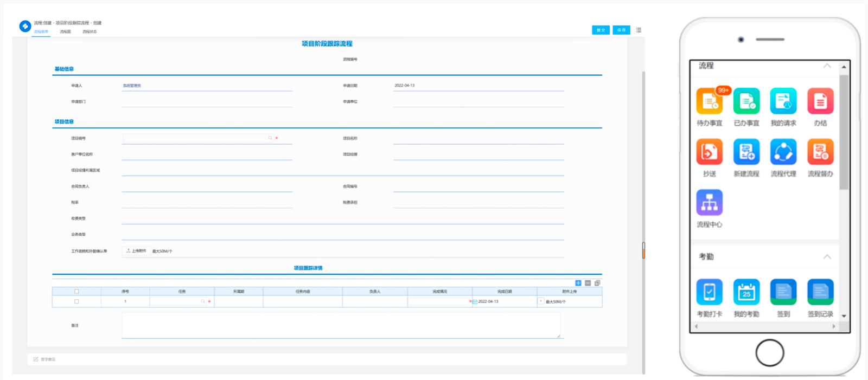868x380 pixels.
Task: Open the list menu beside 保存
Action: coord(639,30)
